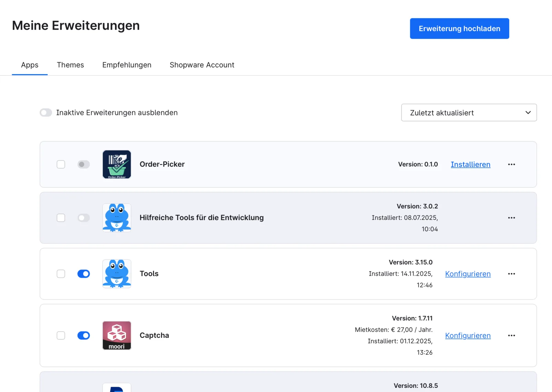Click Installieren link for Order-Picker
This screenshot has width=552, height=392.
click(x=471, y=164)
